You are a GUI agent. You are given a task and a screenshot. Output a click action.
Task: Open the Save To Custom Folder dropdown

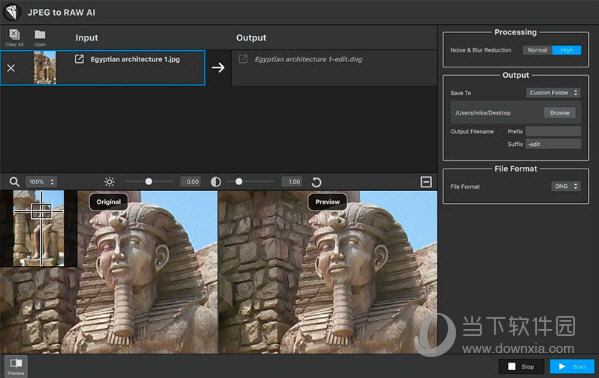click(553, 92)
